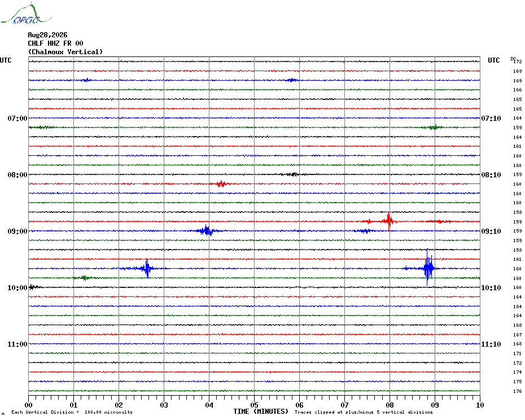Click the Traces clipped at plus/minus note
The image size is (525, 420).
(x=364, y=412)
